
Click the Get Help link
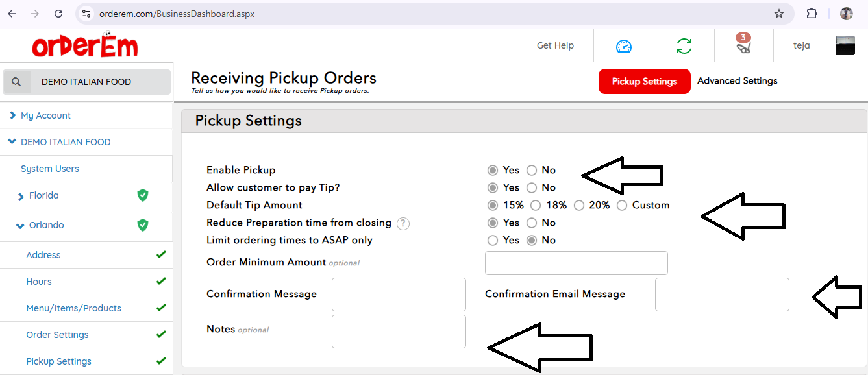[555, 45]
